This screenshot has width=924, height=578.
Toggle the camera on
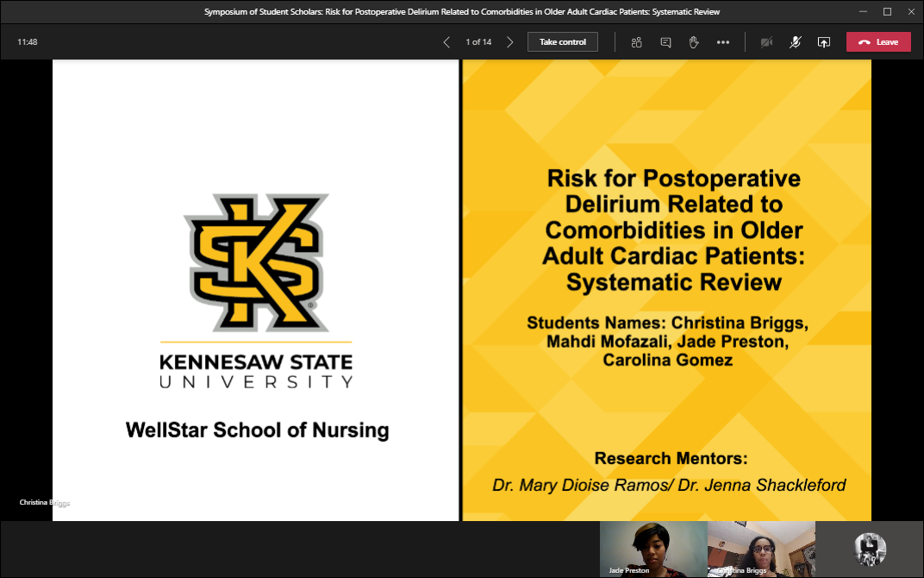(766, 42)
